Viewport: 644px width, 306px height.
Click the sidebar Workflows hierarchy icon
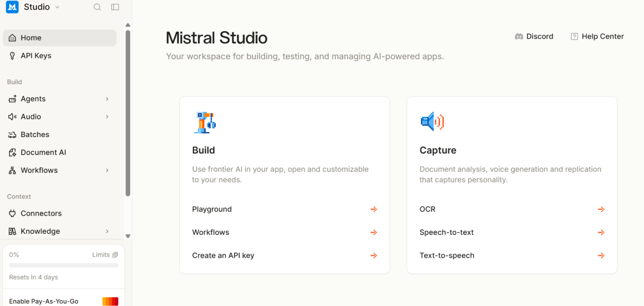[12, 170]
